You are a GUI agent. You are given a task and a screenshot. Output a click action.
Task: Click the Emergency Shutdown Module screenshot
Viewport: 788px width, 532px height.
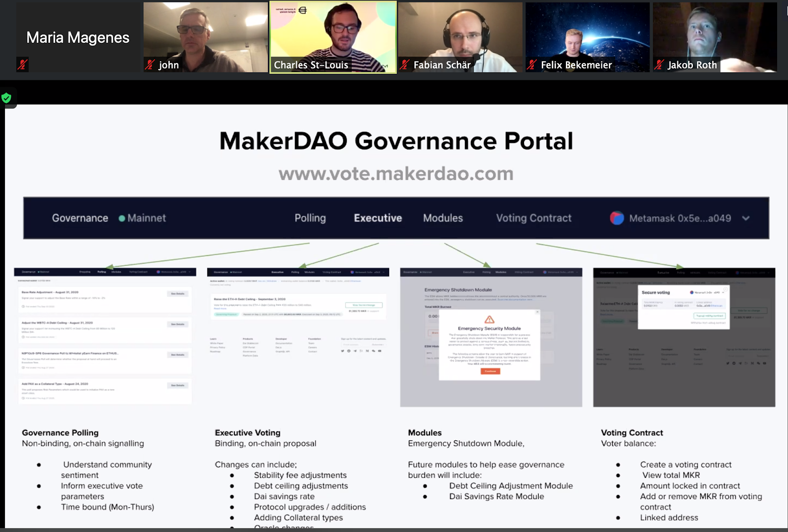pos(491,337)
